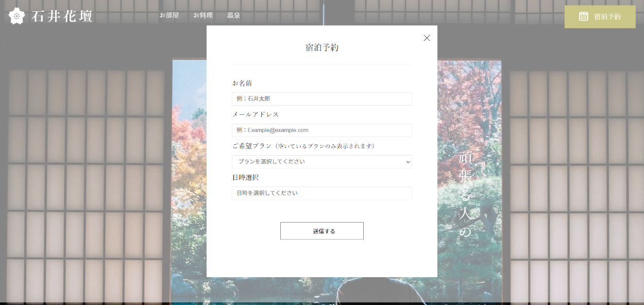Click the メールアドレス field label
This screenshot has height=305, width=644.
[x=256, y=115]
